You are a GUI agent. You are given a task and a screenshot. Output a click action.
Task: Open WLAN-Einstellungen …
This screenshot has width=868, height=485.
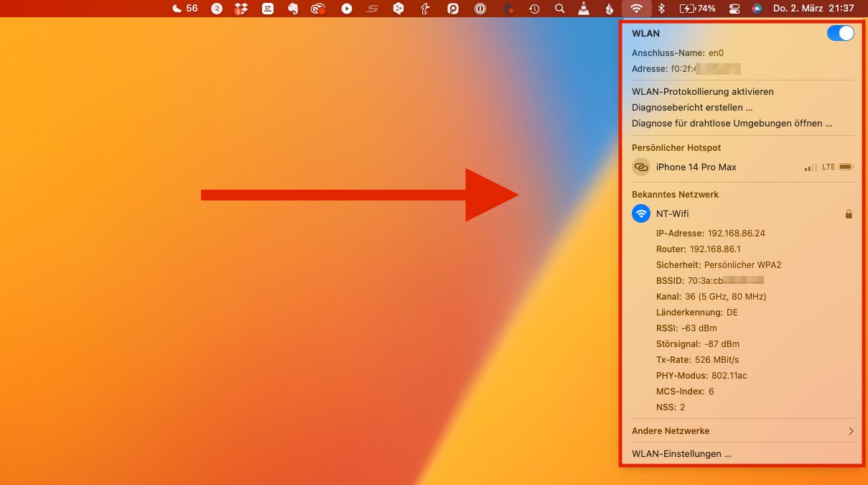coord(681,454)
